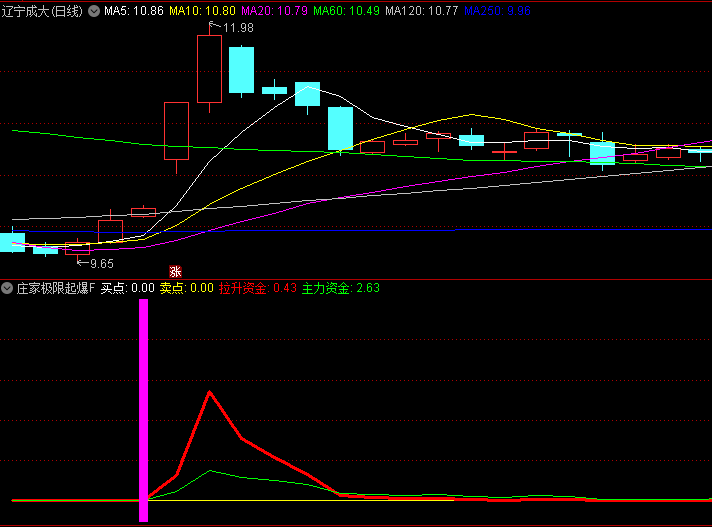The height and width of the screenshot is (527, 712).
Task: Click the 拉升资金: 0.43 value
Action: pos(258,288)
